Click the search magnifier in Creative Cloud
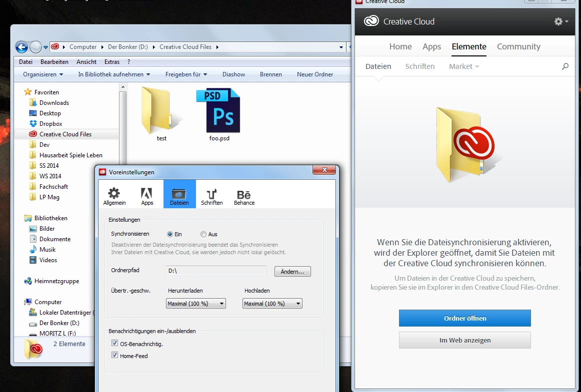 point(565,66)
